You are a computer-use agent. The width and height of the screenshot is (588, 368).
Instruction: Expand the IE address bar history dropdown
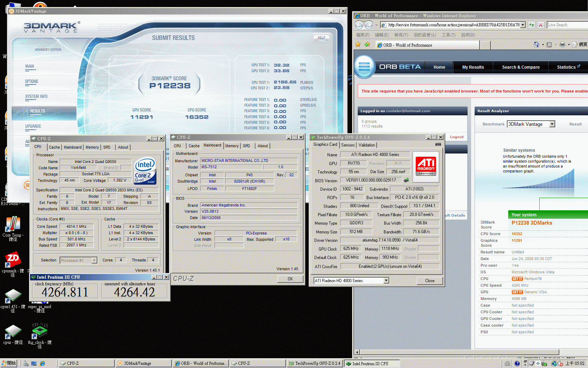(x=523, y=25)
